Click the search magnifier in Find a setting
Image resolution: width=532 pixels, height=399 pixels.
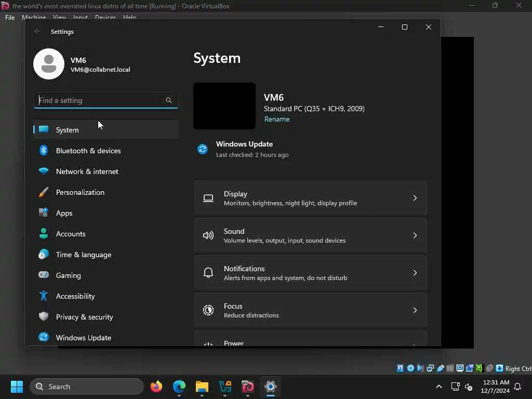click(x=169, y=100)
